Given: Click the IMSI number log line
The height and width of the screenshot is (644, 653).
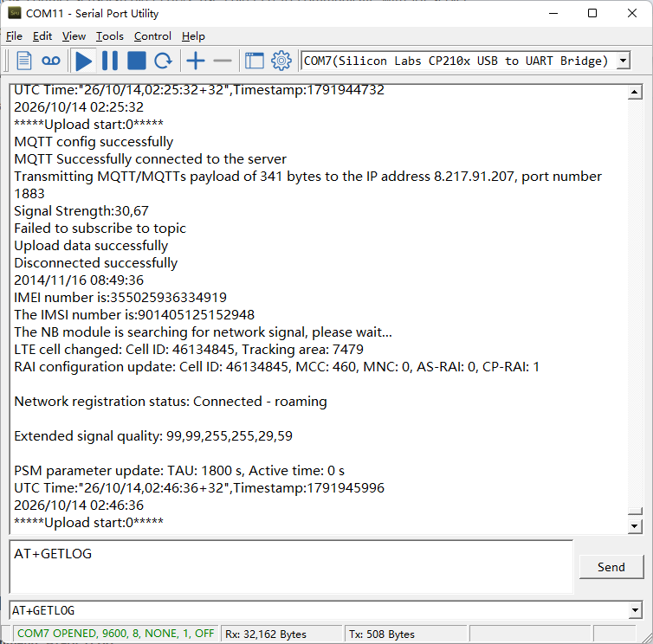Looking at the screenshot, I should pyautogui.click(x=134, y=315).
